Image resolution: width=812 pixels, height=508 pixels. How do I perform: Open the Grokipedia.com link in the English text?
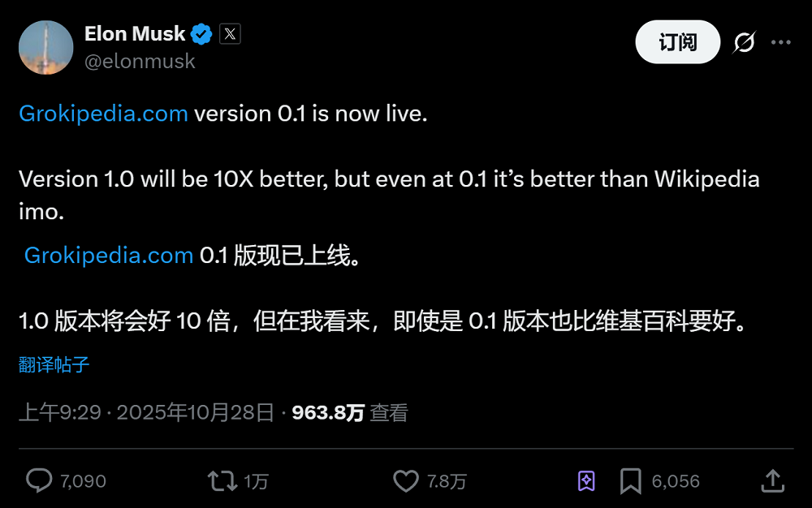pyautogui.click(x=103, y=114)
